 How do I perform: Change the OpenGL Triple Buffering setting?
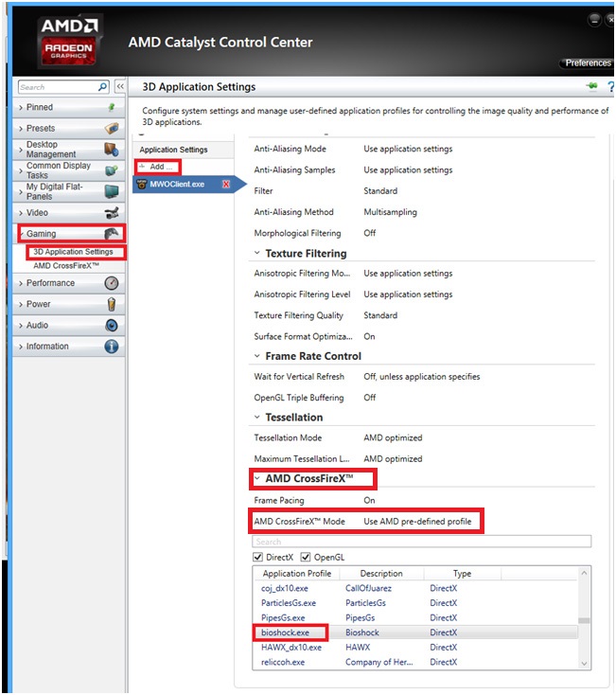point(369,398)
